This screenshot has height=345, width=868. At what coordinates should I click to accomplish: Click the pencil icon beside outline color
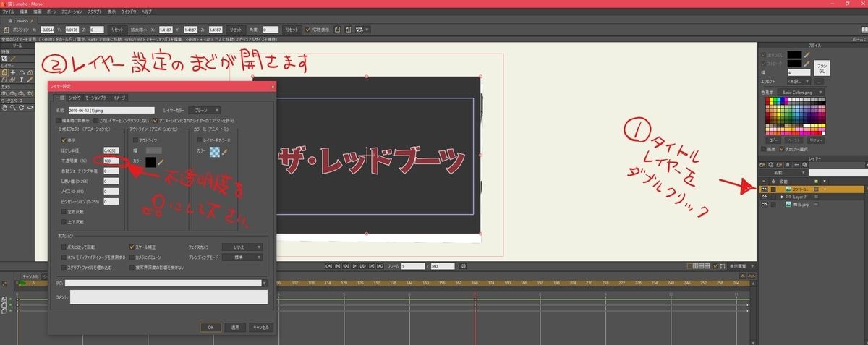coord(161,162)
